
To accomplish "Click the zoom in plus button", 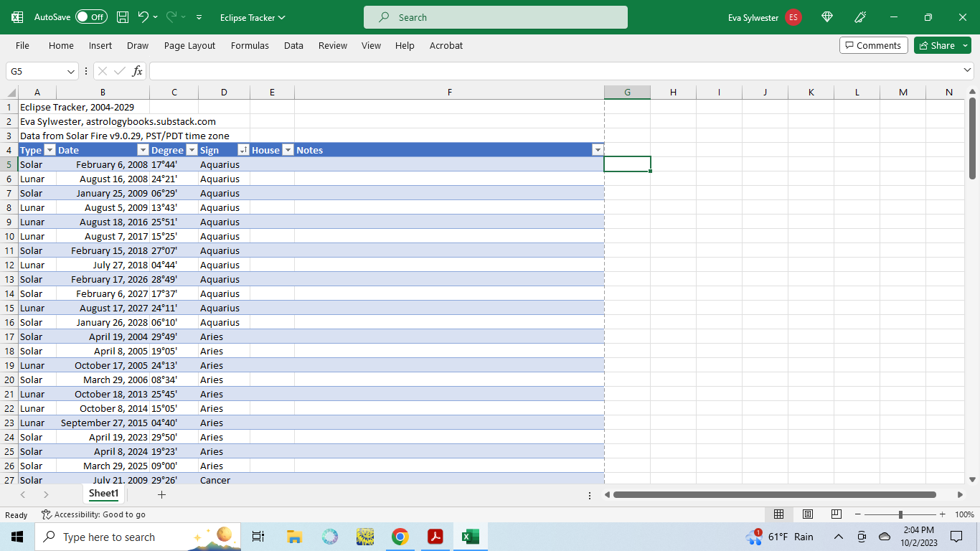I will click(x=942, y=514).
